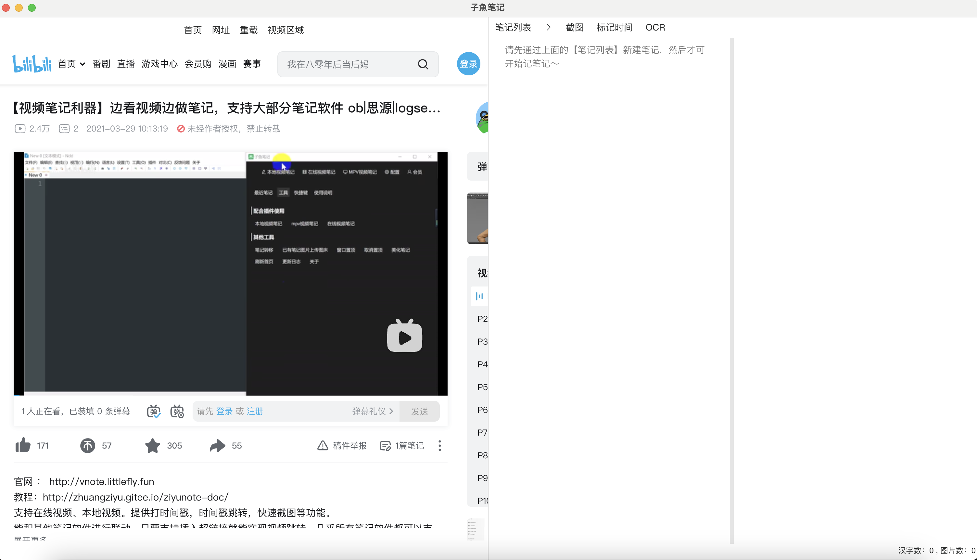Screen dimensions: 977x560
Task: Click OCR in the notes toolbar
Action: pyautogui.click(x=655, y=27)
